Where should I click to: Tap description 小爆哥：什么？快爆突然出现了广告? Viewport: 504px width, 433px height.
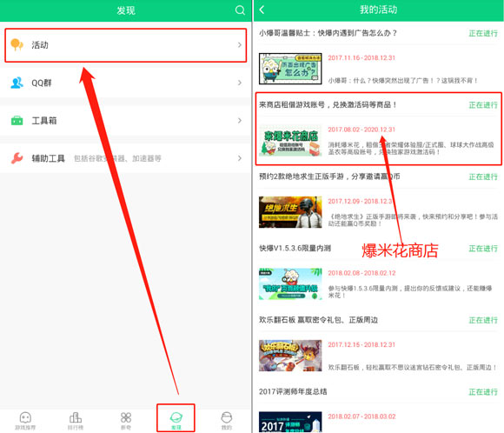403,80
